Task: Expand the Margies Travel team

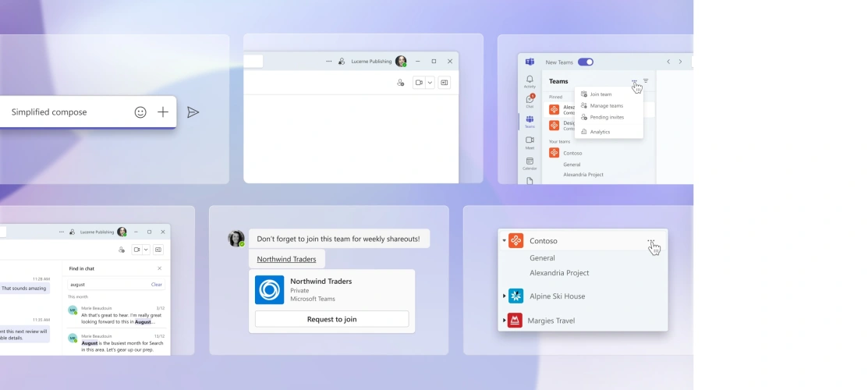Action: click(x=504, y=321)
